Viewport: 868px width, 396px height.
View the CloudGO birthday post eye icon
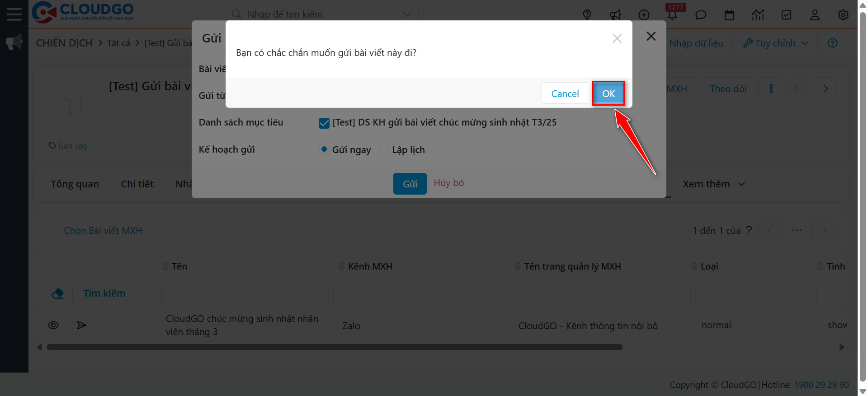pyautogui.click(x=53, y=325)
